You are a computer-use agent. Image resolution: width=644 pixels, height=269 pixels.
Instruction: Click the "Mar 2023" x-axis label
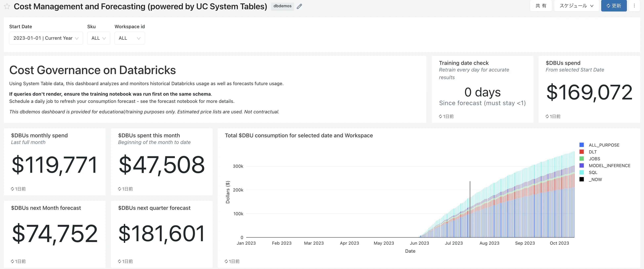point(314,243)
